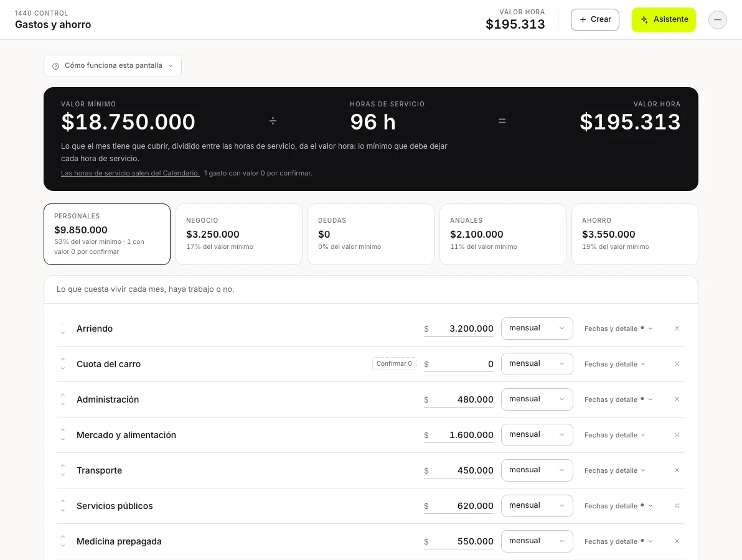
Task: Follow the Calendario service hours link
Action: coord(130,173)
